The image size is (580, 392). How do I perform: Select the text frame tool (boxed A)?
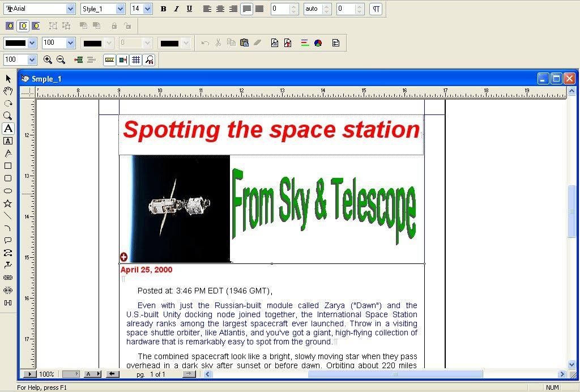[x=8, y=141]
